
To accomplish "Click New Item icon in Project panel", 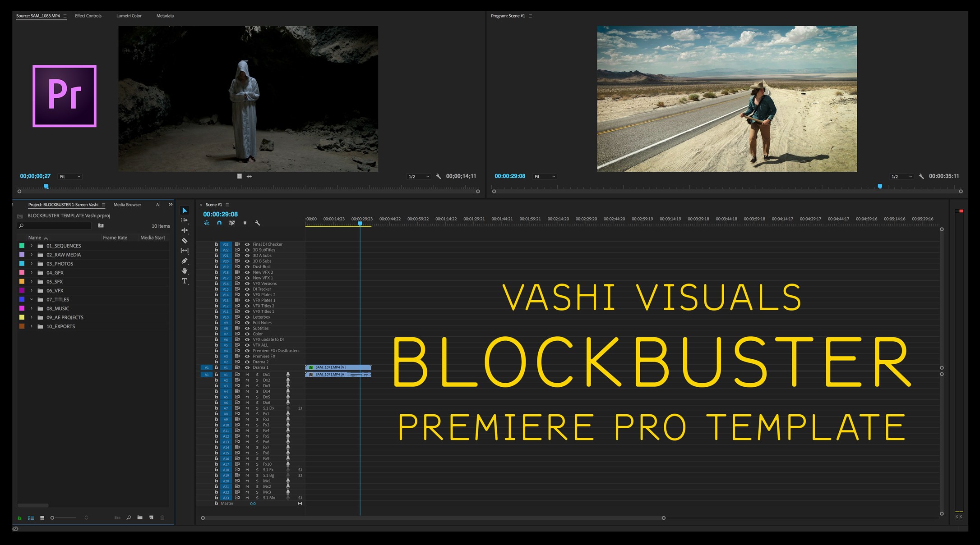I will (151, 518).
